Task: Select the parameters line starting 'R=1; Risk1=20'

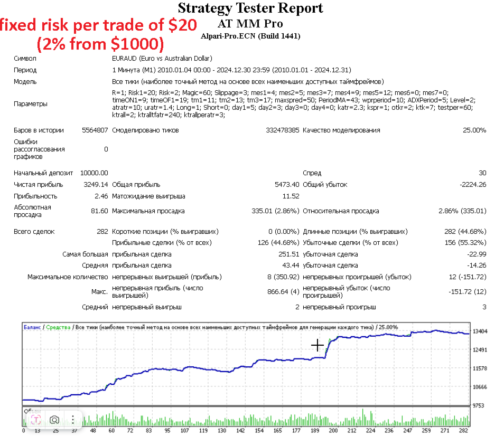Action: click(280, 93)
